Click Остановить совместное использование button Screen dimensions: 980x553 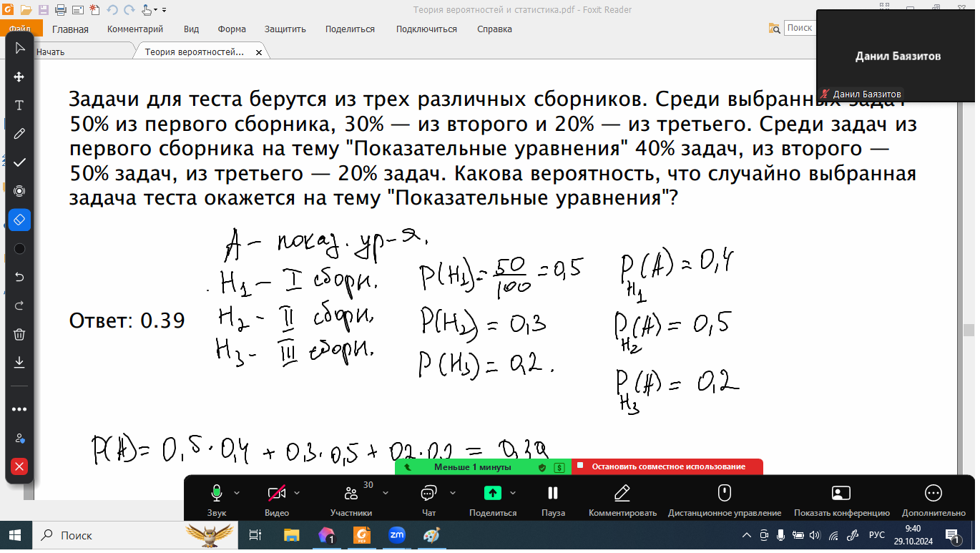[667, 466]
